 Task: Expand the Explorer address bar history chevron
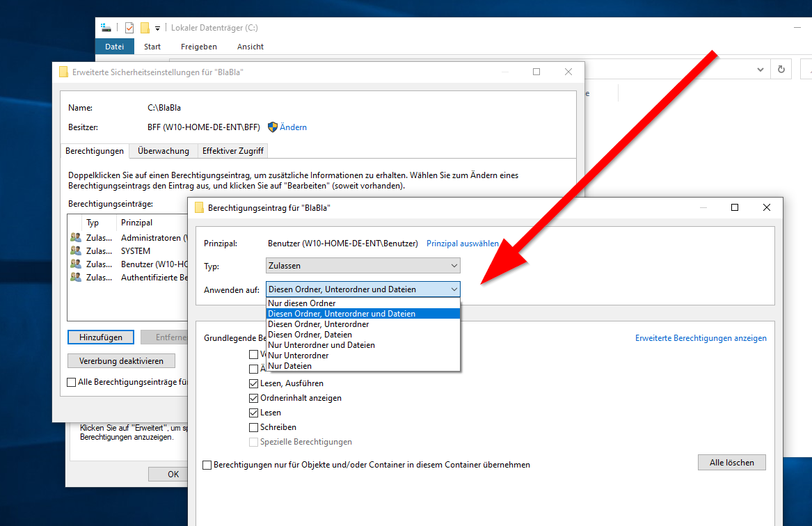pos(761,70)
